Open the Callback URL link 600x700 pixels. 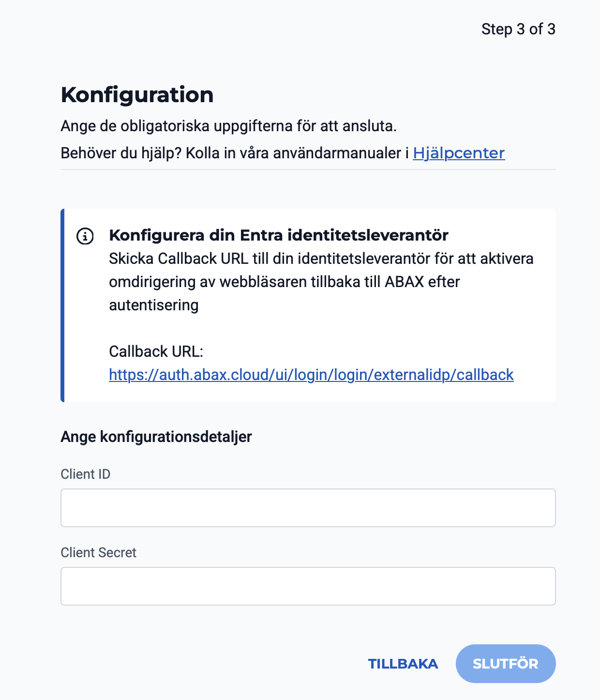point(311,375)
